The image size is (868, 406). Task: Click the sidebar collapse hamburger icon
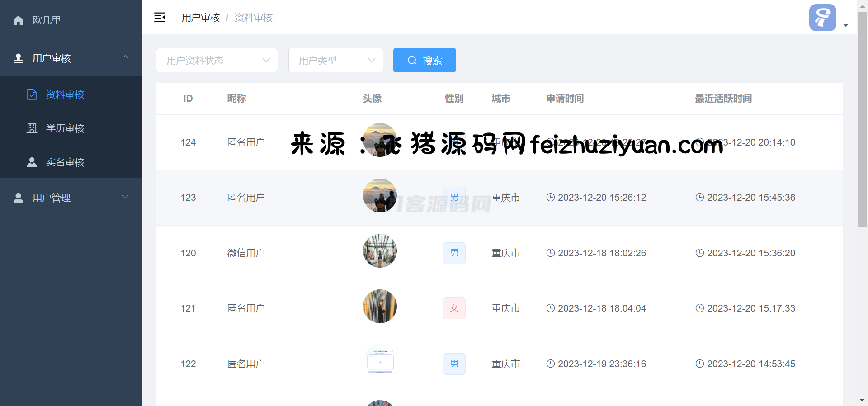pos(160,18)
